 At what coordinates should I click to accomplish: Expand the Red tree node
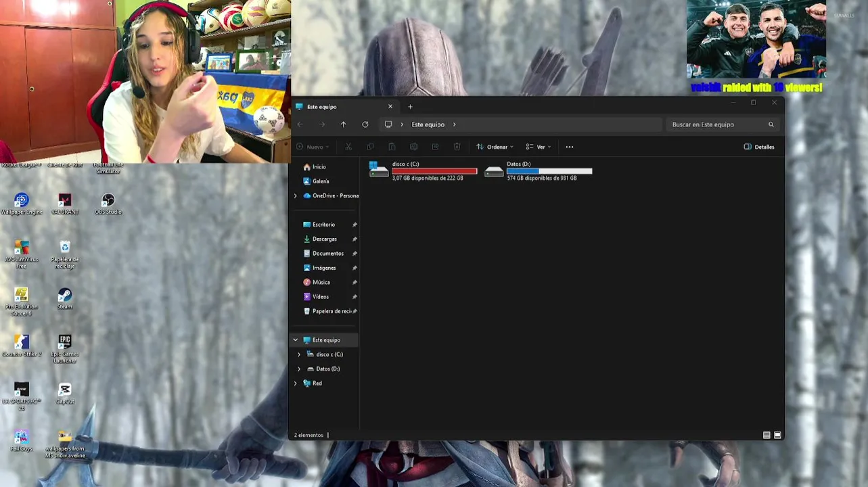295,384
